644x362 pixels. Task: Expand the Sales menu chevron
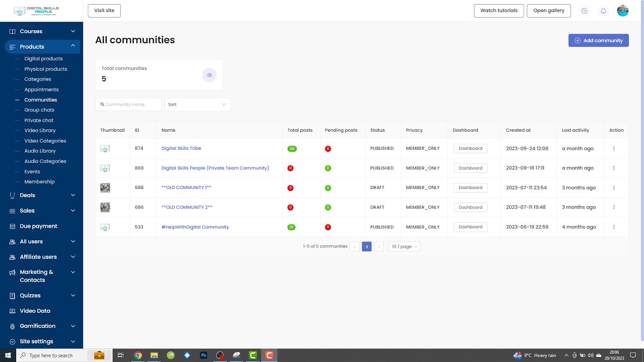73,211
